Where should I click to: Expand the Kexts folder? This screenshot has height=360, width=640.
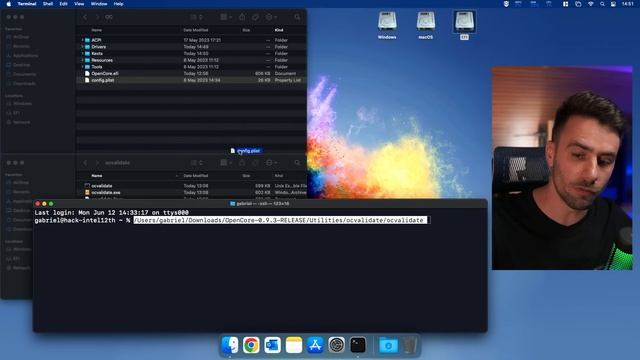tap(82, 53)
